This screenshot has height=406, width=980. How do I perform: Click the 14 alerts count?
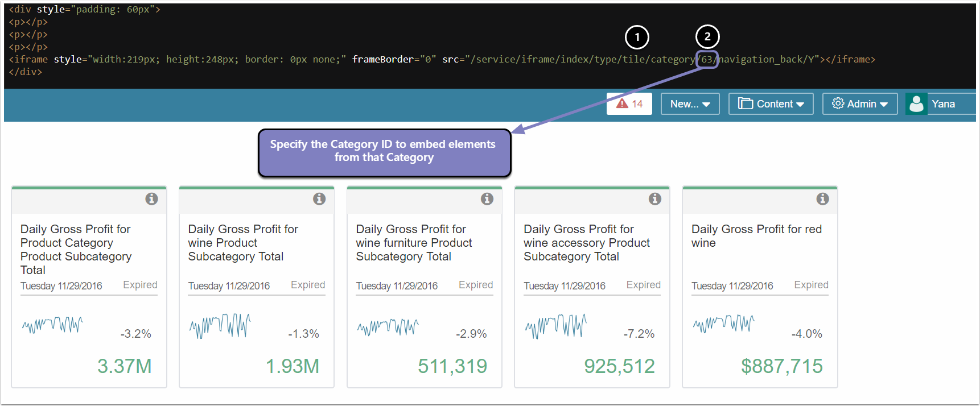click(x=637, y=104)
